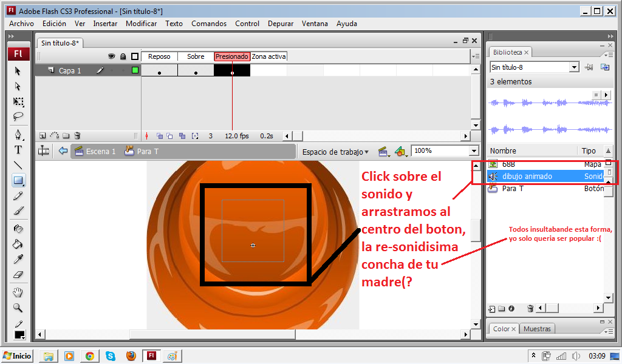The image size is (622, 364).
Task: Delete layer with trash icon in timeline
Action: tap(77, 136)
